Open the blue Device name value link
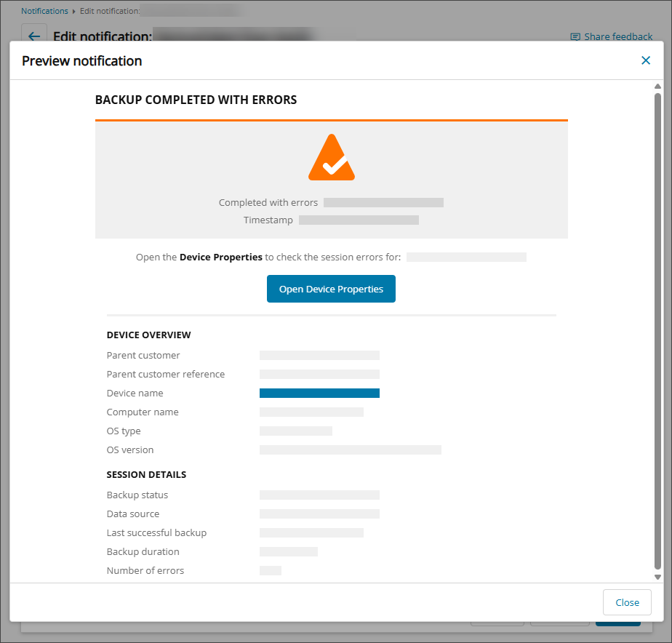 [x=319, y=394]
